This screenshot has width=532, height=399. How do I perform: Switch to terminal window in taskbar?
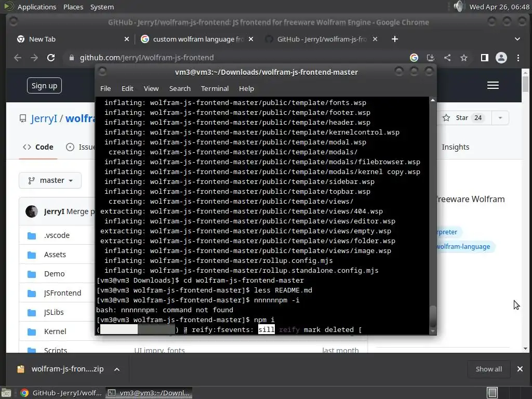[149, 393]
